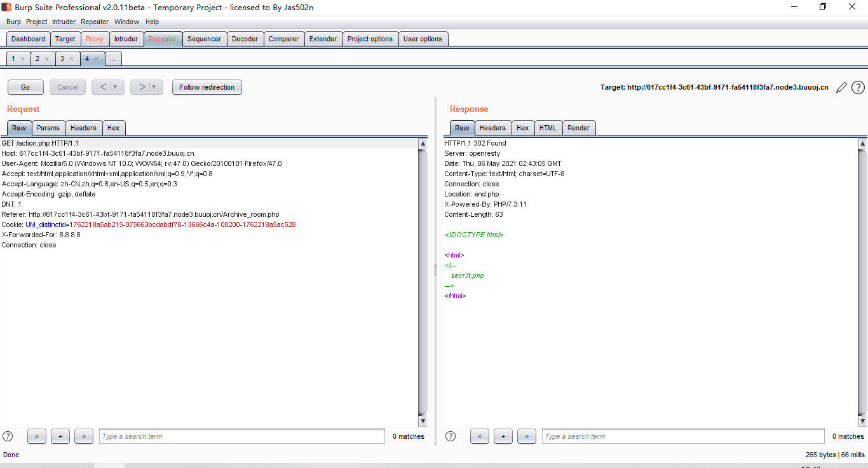868x468 pixels.
Task: Open Project options tab
Action: click(x=370, y=39)
